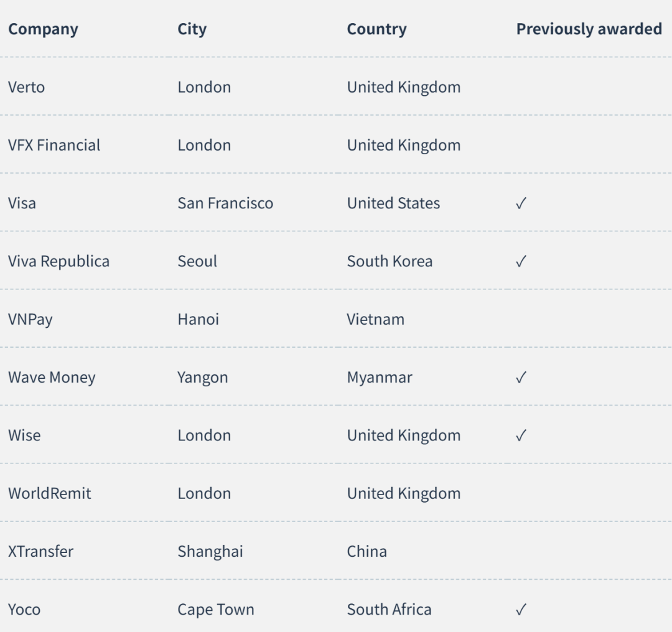Click the San Francisco city cell
Screen dimensions: 672x632
(225, 203)
